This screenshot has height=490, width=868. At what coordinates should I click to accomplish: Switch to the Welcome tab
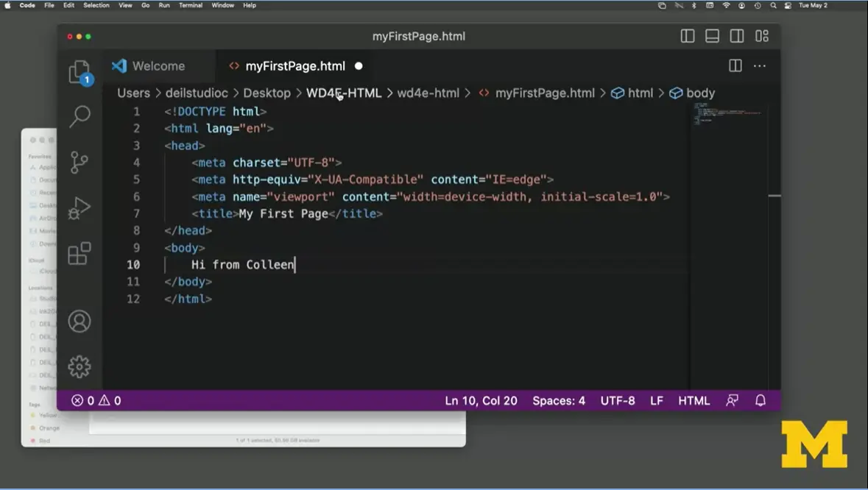point(157,65)
